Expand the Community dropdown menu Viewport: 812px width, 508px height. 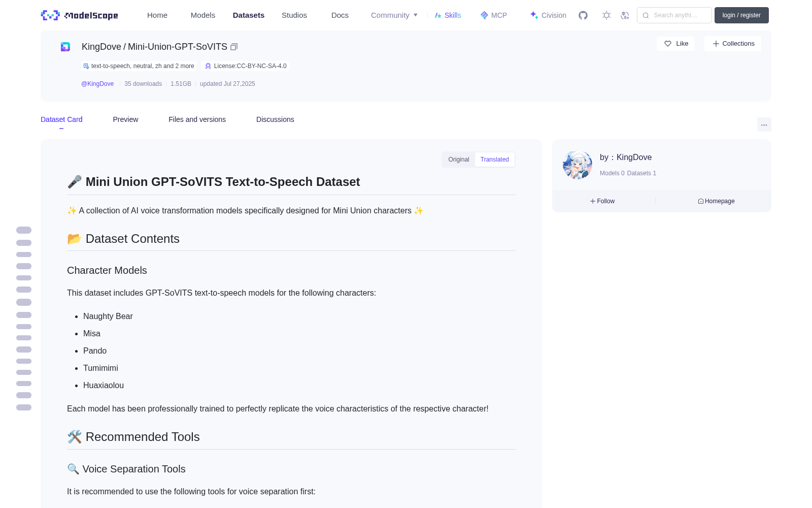click(394, 15)
